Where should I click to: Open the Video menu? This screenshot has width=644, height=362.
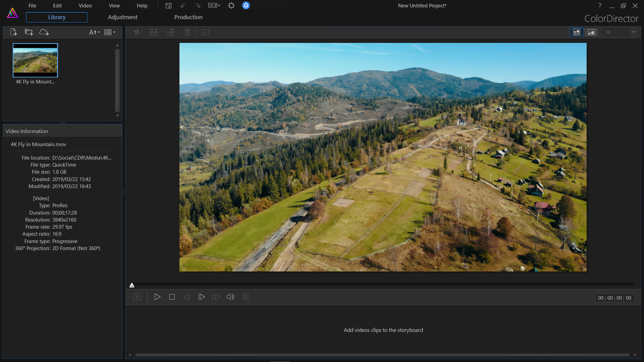tap(85, 5)
